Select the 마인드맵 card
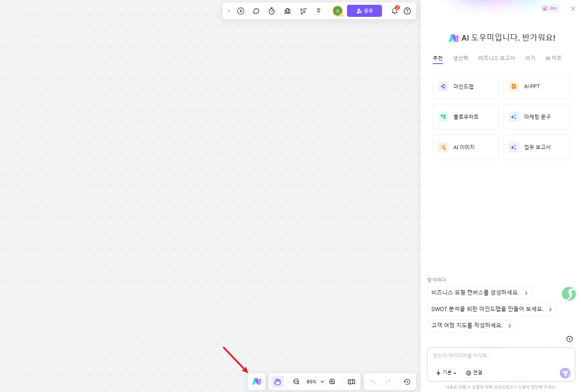 click(x=465, y=87)
